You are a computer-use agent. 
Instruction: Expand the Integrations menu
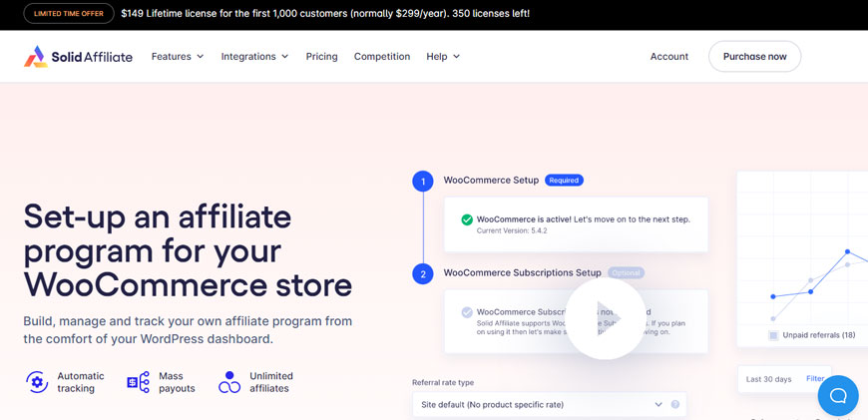click(254, 57)
